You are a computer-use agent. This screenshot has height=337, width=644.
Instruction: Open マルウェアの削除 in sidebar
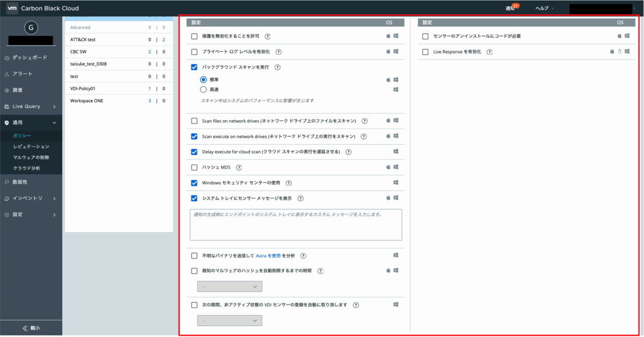pyautogui.click(x=31, y=157)
